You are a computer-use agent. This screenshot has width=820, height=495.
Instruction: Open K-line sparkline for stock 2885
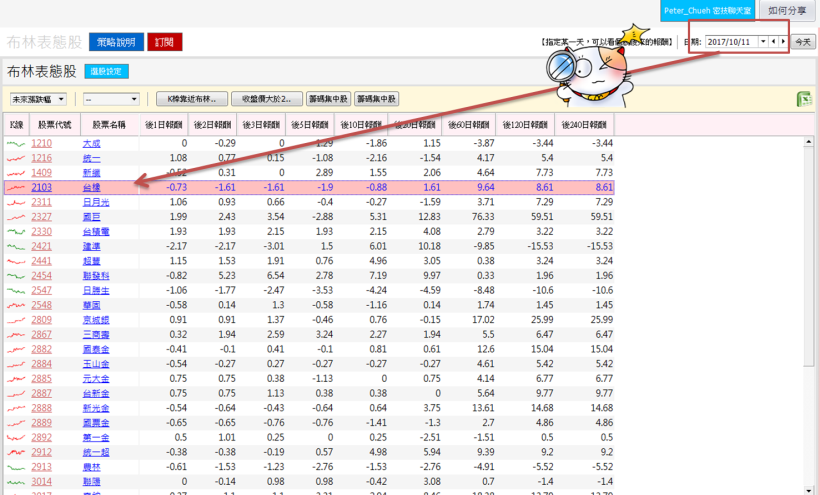click(x=16, y=378)
